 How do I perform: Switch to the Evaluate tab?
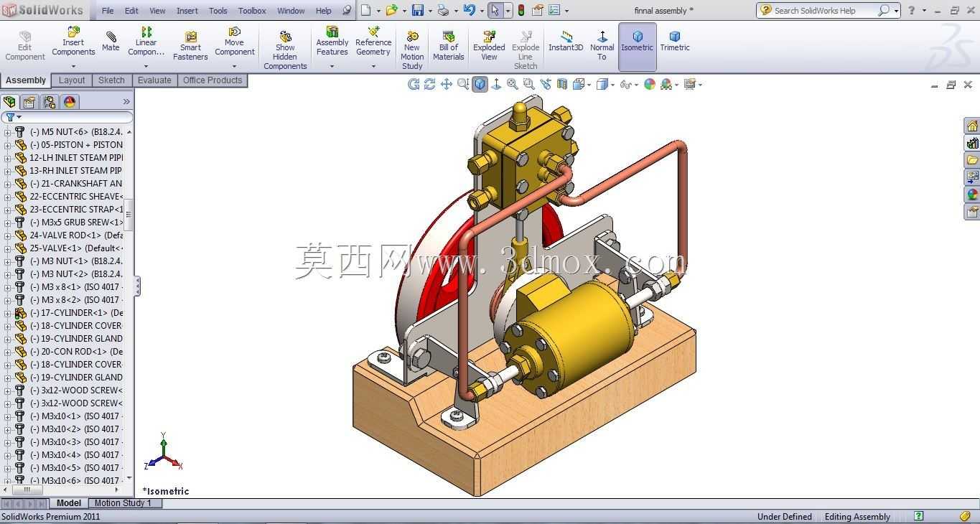coord(154,80)
